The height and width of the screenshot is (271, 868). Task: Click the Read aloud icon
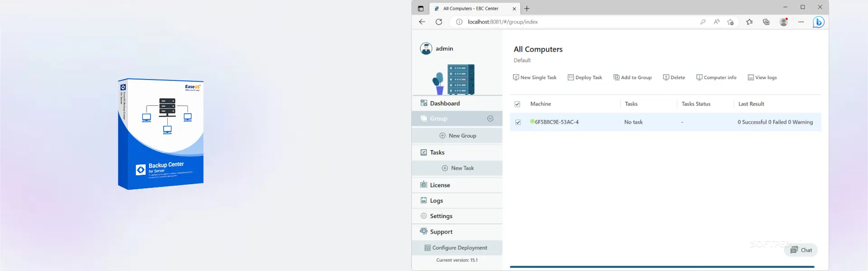click(717, 22)
